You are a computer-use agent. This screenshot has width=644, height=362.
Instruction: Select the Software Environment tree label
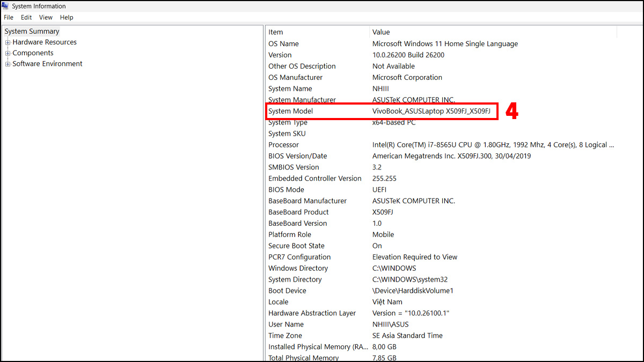point(47,63)
